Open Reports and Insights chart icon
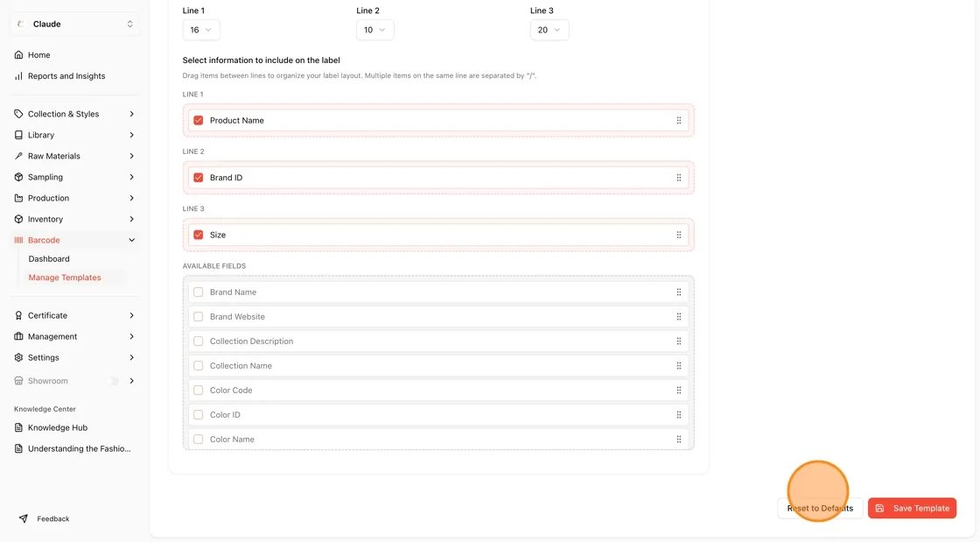Image resolution: width=980 pixels, height=542 pixels. coord(18,76)
